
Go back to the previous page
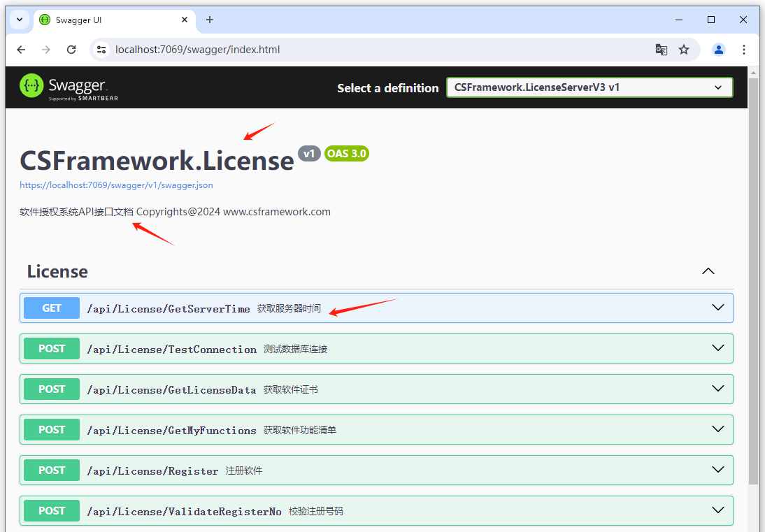pos(21,50)
